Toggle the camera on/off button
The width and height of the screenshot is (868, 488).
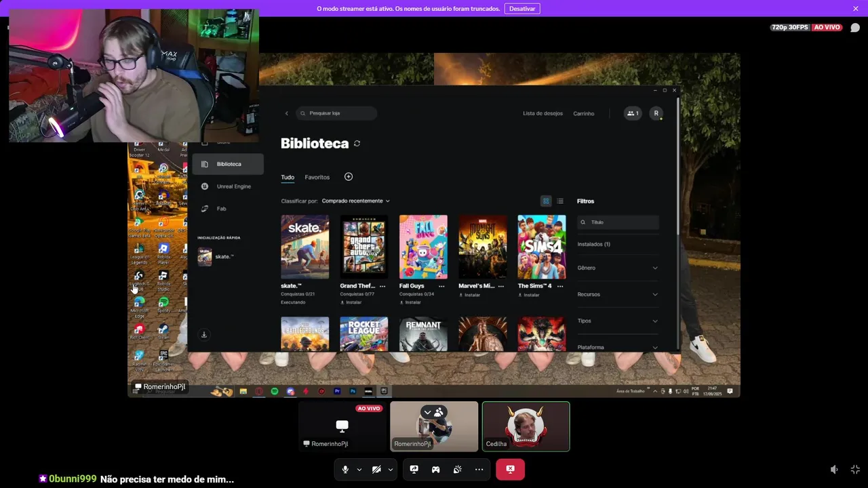point(376,469)
